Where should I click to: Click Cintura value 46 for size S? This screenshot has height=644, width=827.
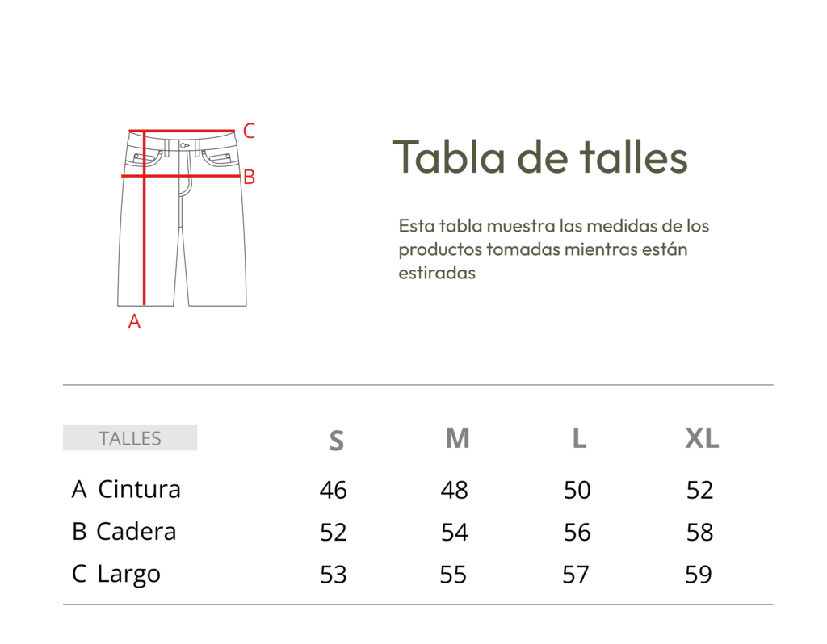(334, 490)
